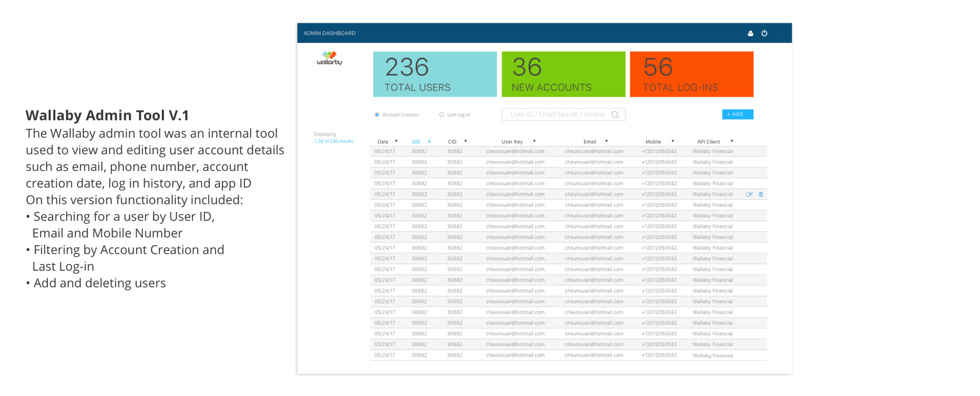Open the 56 Total Log-Ins orange card
This screenshot has width=980, height=396.
[691, 74]
